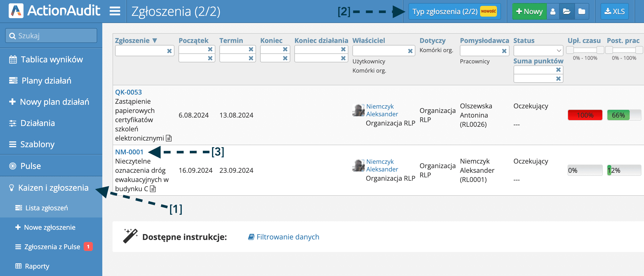Open owner Niemczyk Aleksander in QK-0053 row
Screen dimensions: 644x276
[382, 110]
